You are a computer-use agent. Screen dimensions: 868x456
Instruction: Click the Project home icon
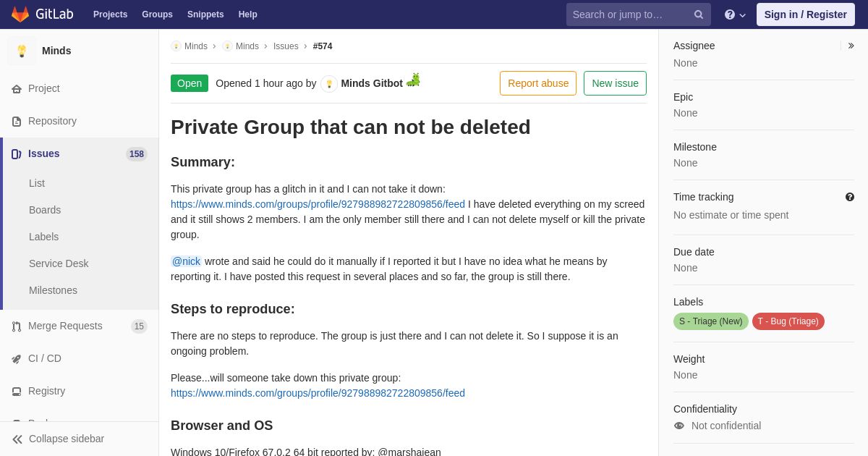[17, 89]
